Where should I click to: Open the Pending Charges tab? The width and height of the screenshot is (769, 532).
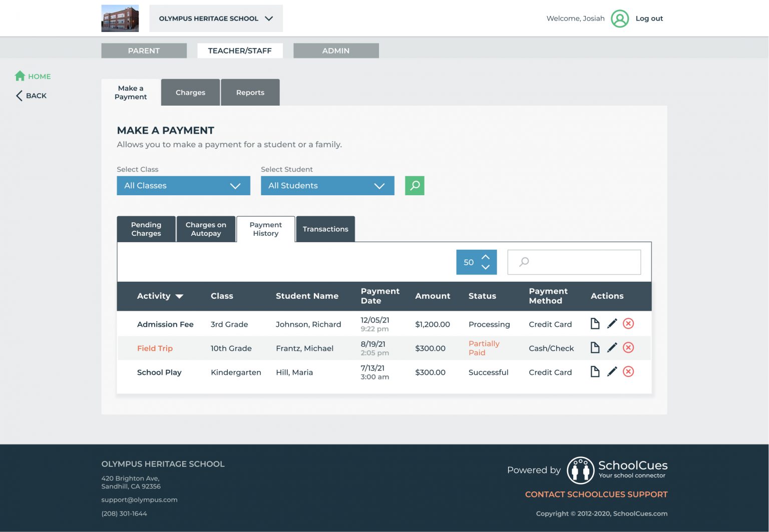tap(146, 229)
